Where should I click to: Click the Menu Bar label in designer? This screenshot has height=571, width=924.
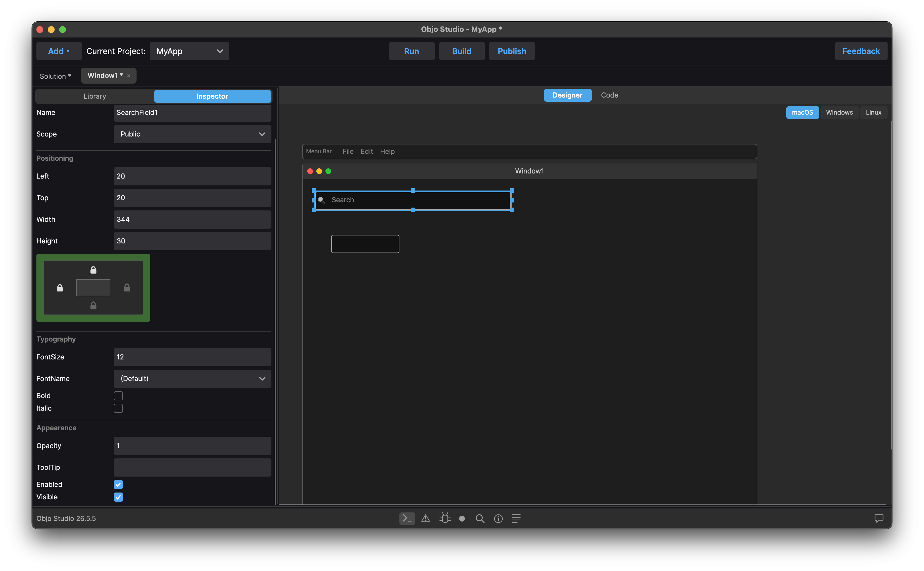[x=319, y=152]
